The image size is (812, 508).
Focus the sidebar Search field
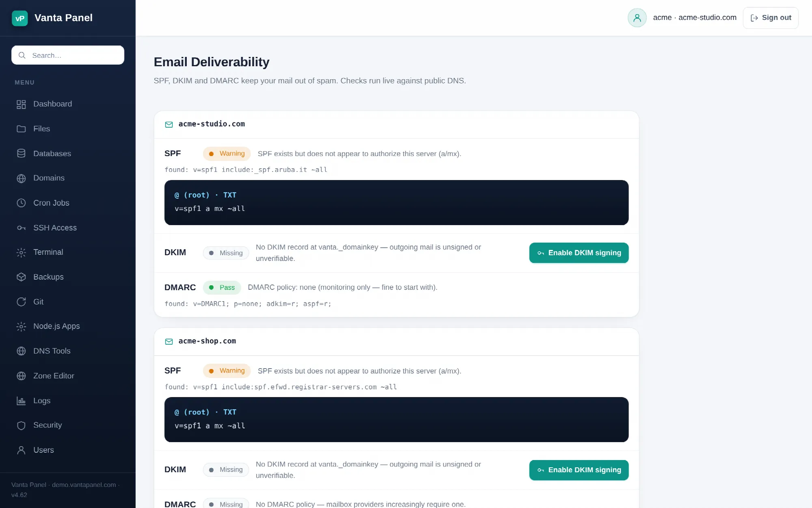click(68, 55)
